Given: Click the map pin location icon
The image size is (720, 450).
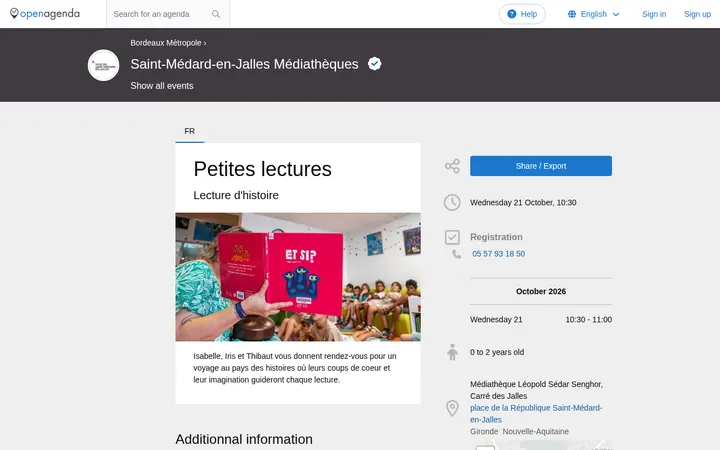Looking at the screenshot, I should [x=452, y=408].
